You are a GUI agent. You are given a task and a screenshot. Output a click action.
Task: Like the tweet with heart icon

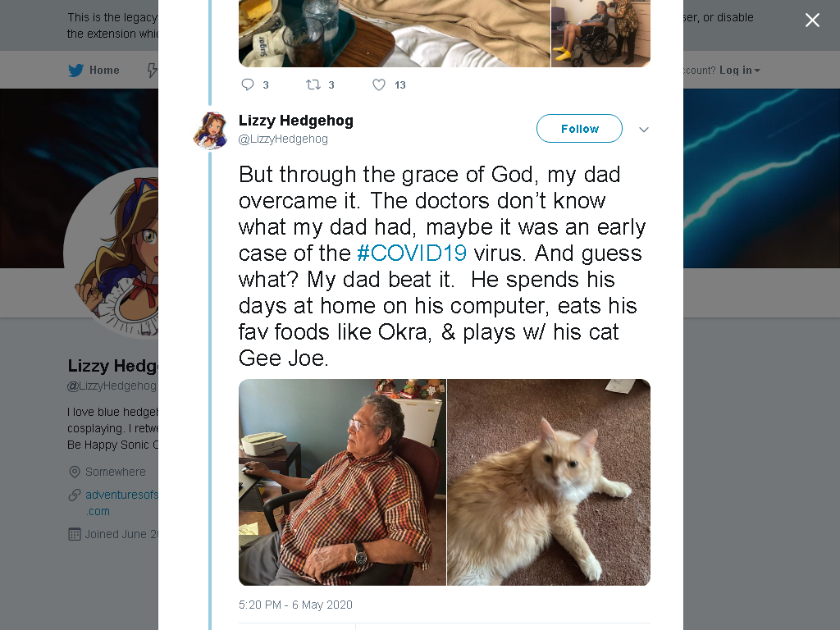pyautogui.click(x=379, y=84)
